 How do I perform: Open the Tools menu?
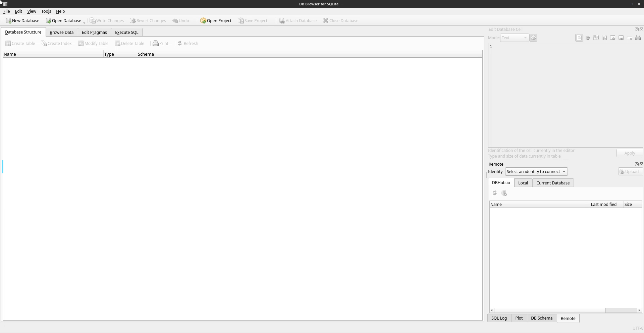46,11
